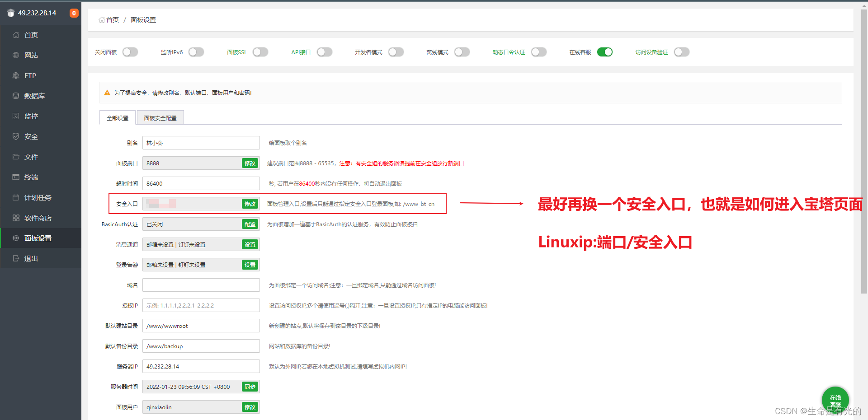
Task: Click the database icon for 数据库
Action: pyautogui.click(x=16, y=96)
